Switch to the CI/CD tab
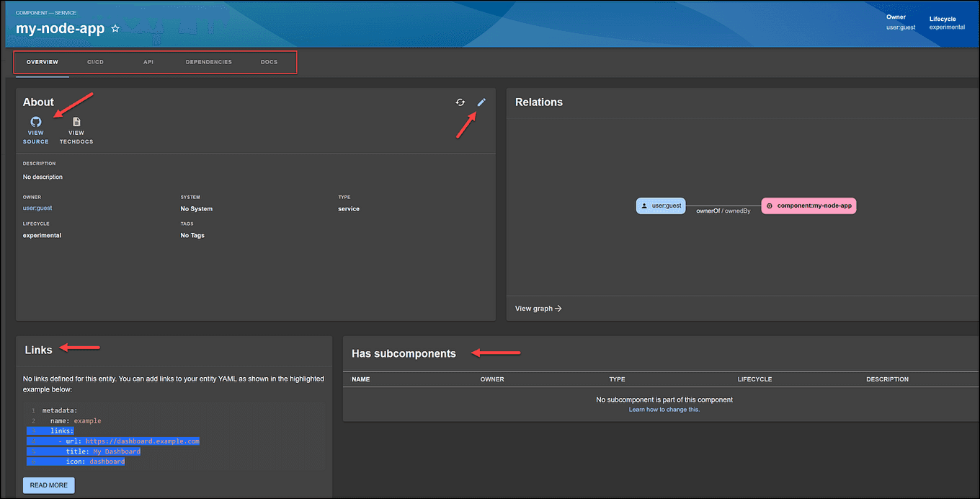The height and width of the screenshot is (499, 980). [95, 62]
